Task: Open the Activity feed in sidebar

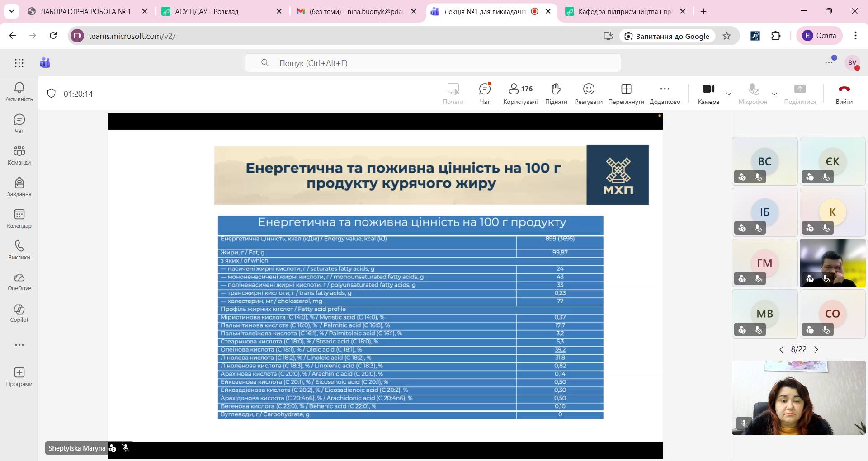Action: [19, 92]
